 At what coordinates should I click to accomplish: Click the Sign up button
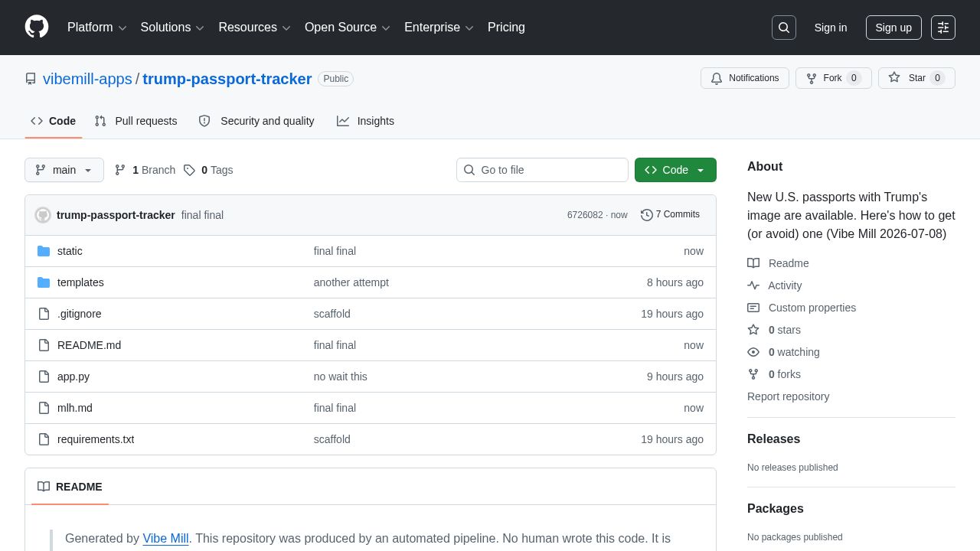coord(893,28)
